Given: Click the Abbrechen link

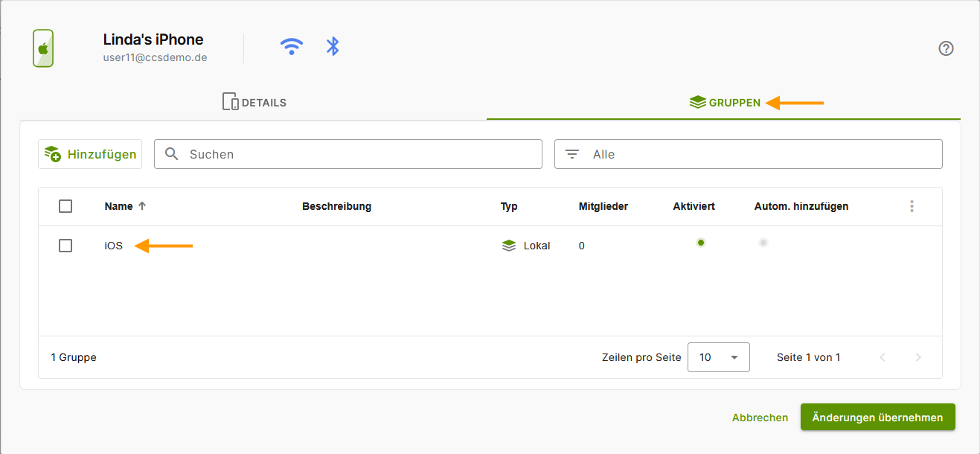Looking at the screenshot, I should click(x=760, y=417).
